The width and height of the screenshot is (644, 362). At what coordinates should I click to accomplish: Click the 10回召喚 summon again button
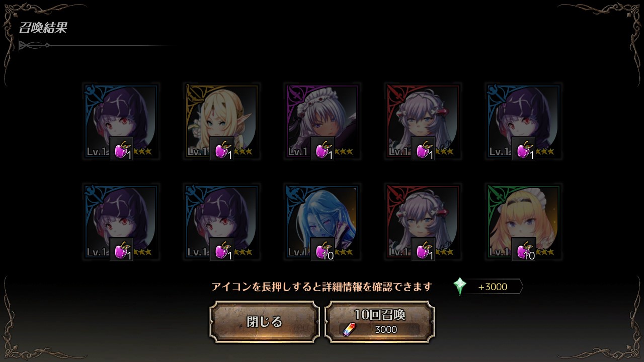[379, 322]
